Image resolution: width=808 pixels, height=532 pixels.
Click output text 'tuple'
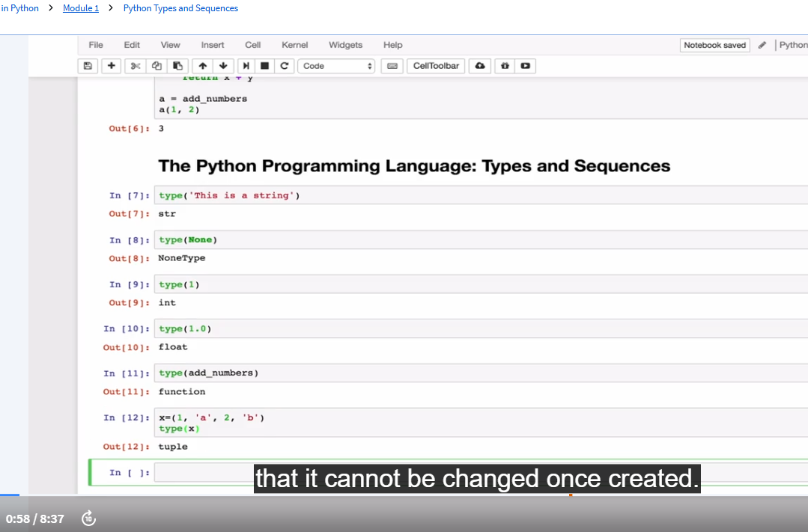173,447
